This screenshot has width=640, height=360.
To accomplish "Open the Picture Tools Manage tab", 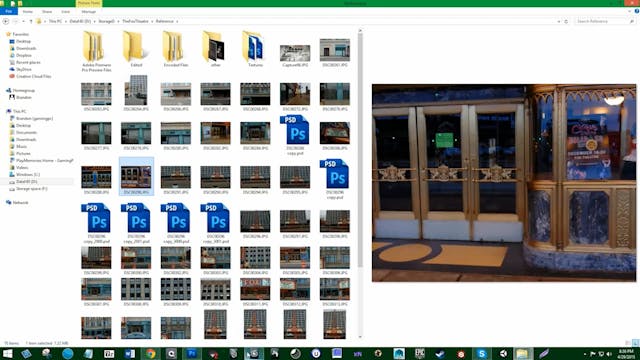I will coord(89,12).
